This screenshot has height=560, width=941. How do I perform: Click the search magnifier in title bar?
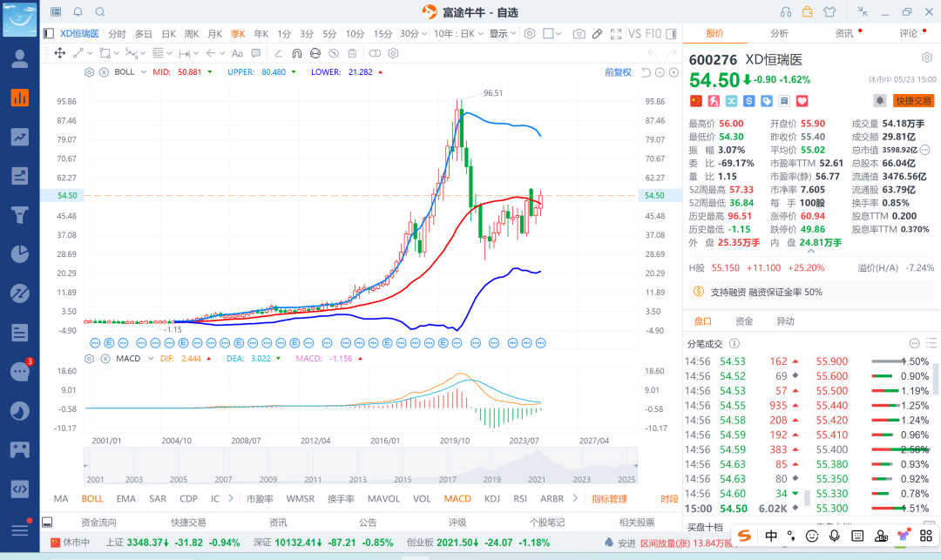pos(100,12)
